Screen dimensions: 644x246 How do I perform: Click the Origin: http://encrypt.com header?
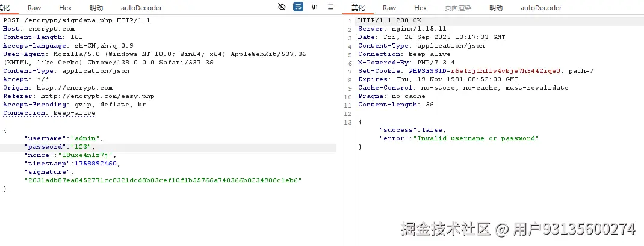(58, 87)
